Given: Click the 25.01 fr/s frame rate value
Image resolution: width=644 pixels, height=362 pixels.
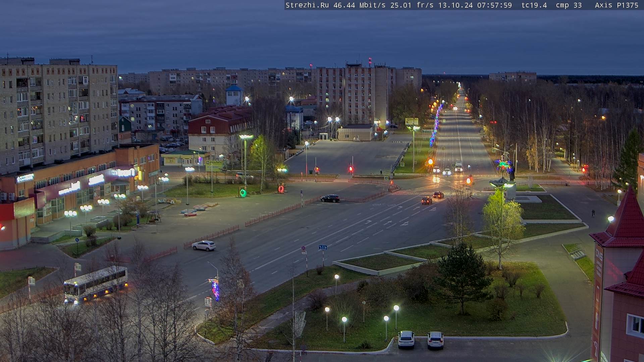Looking at the screenshot, I should [x=412, y=5].
